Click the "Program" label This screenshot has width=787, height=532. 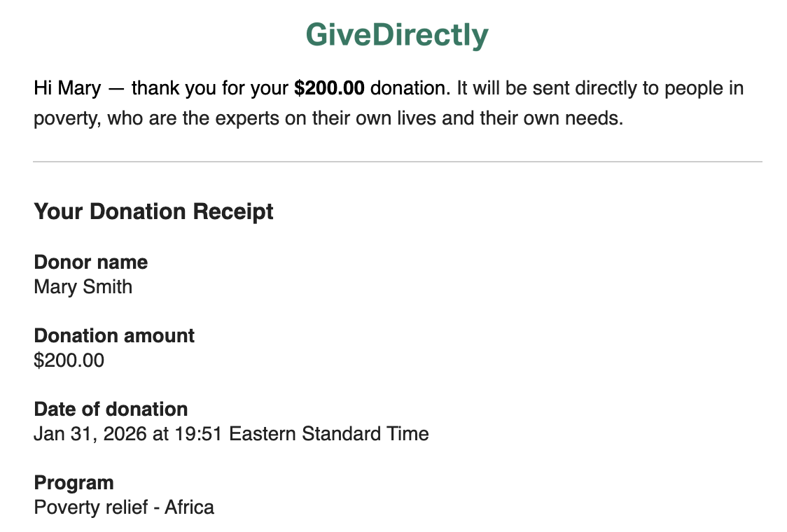click(74, 483)
